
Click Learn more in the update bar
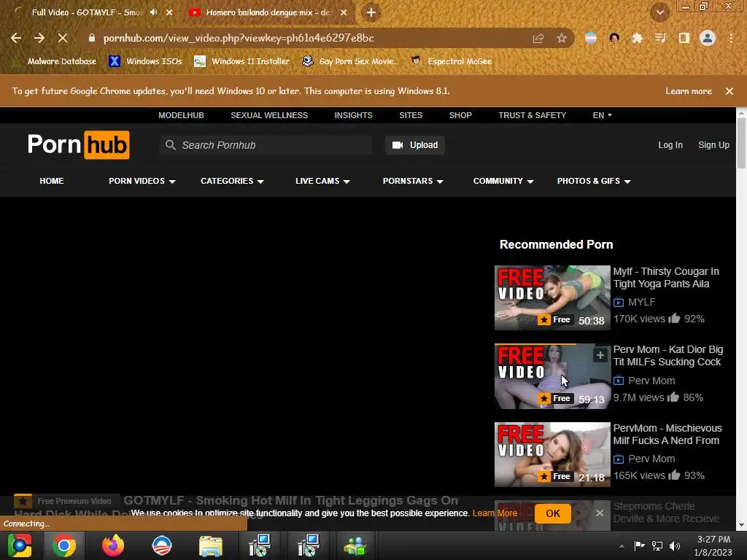coord(689,91)
